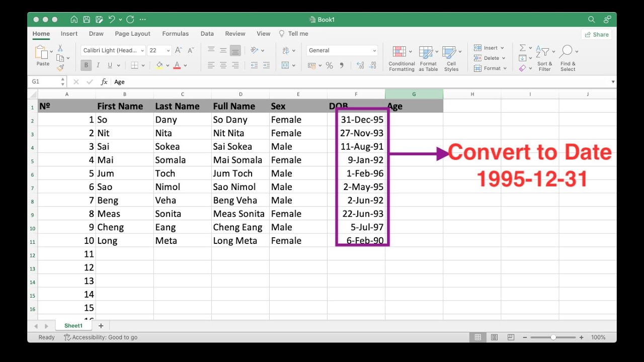The width and height of the screenshot is (644, 362).
Task: Select column G header
Action: [414, 94]
